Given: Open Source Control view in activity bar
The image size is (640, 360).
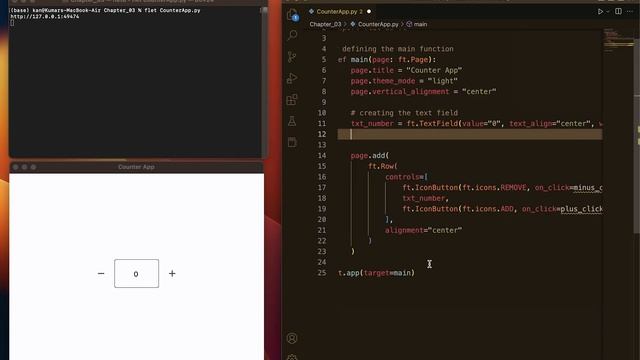Looking at the screenshot, I should (x=292, y=57).
